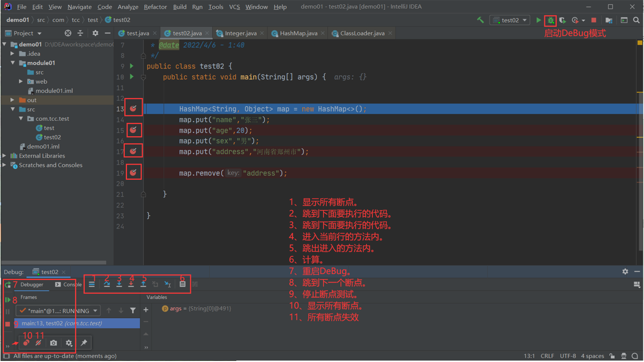The image size is (644, 362).
Task: Open the VCS menu
Action: 234,7
